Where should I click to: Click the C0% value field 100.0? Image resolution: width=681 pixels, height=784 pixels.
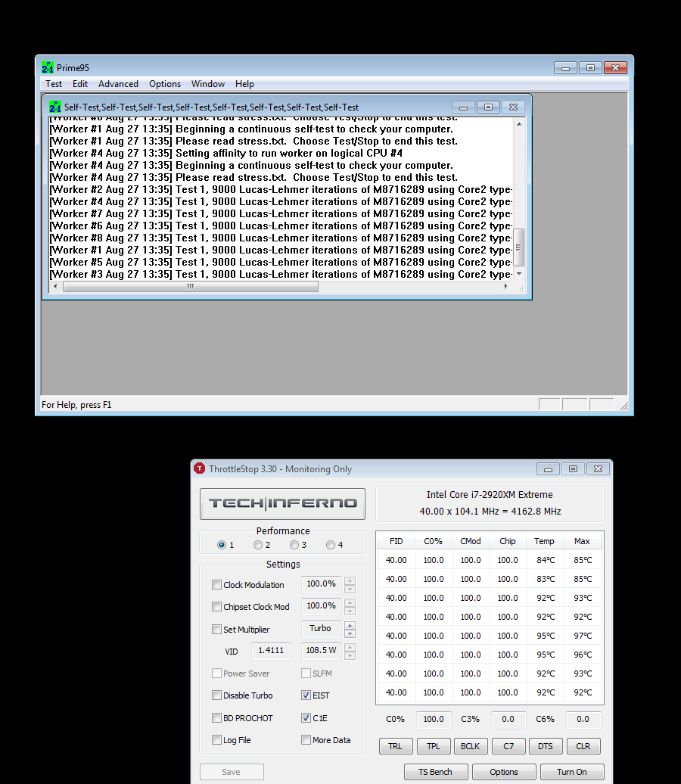pyautogui.click(x=434, y=719)
